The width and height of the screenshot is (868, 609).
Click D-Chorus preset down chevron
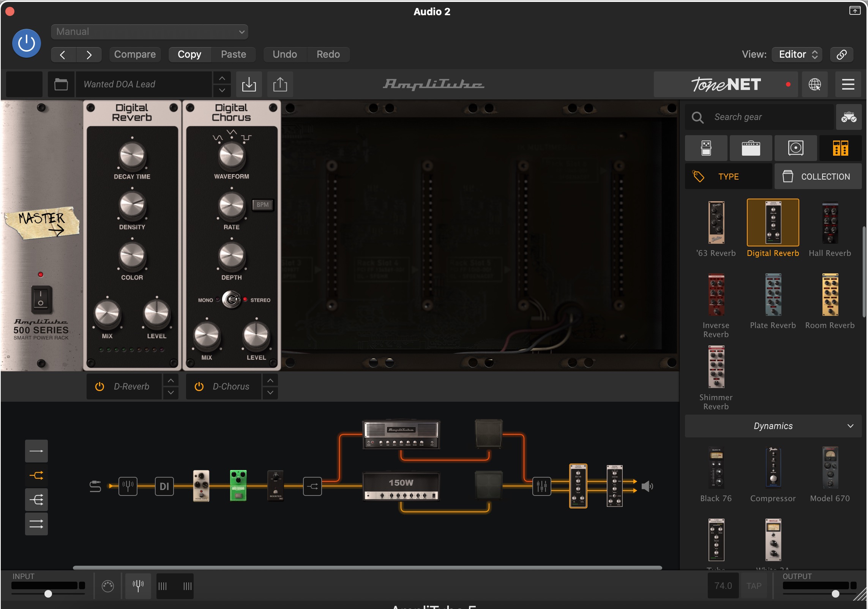[270, 393]
